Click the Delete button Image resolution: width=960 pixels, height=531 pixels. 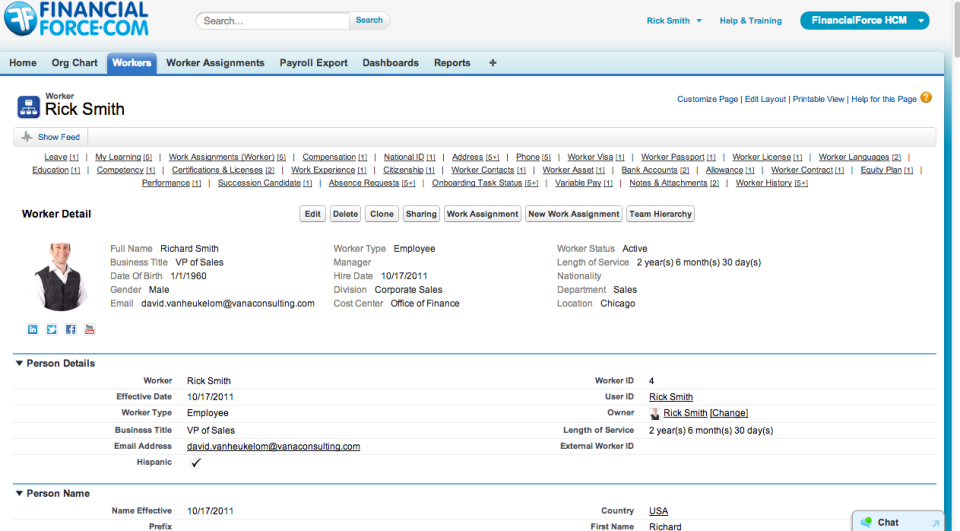click(345, 214)
